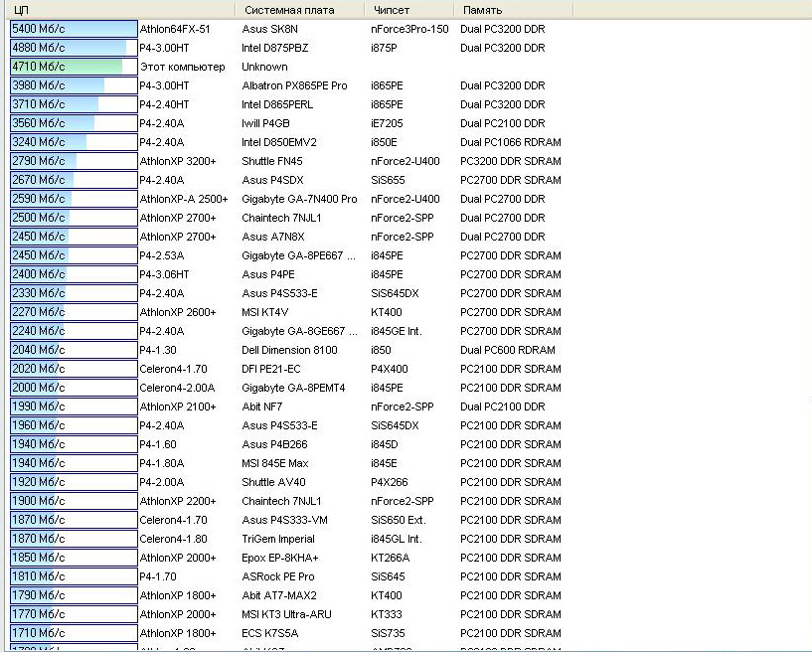The height and width of the screenshot is (652, 812).
Task: Click the Этот компьютер row
Action: (x=182, y=67)
